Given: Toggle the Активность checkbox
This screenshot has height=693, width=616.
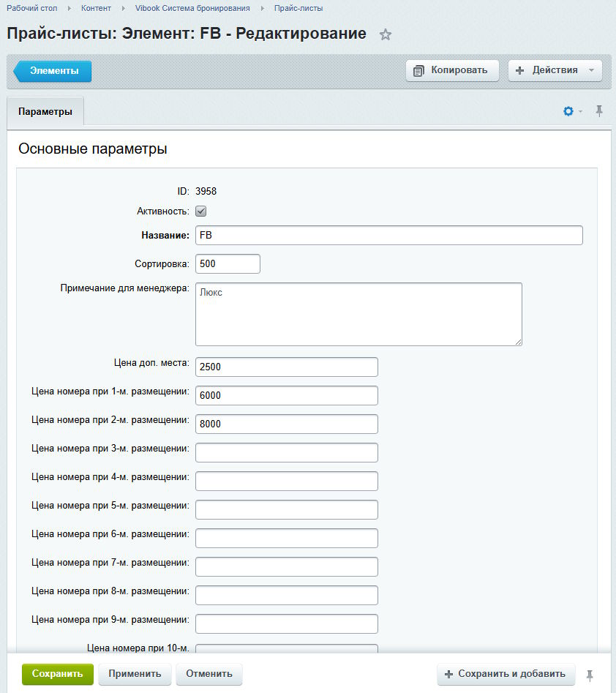Looking at the screenshot, I should point(201,211).
